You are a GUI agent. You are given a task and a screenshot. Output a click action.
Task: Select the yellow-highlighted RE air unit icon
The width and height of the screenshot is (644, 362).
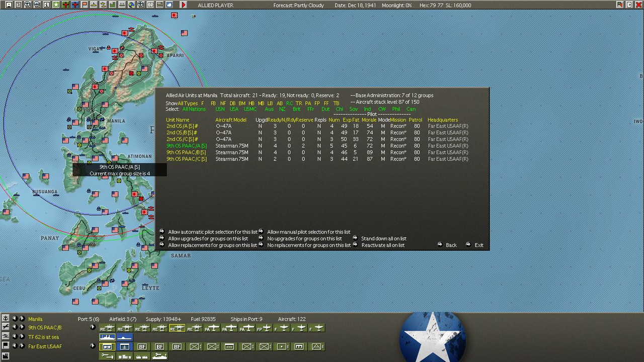(x=177, y=328)
